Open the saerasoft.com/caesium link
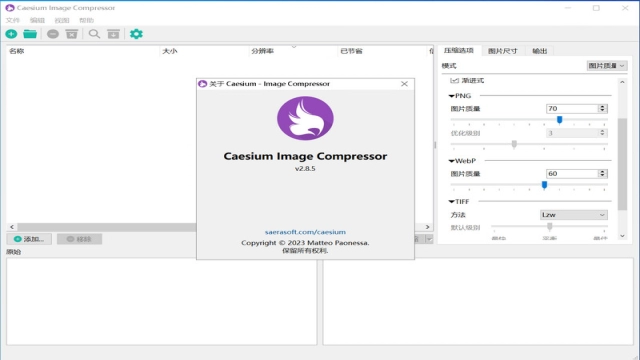 pyautogui.click(x=305, y=232)
